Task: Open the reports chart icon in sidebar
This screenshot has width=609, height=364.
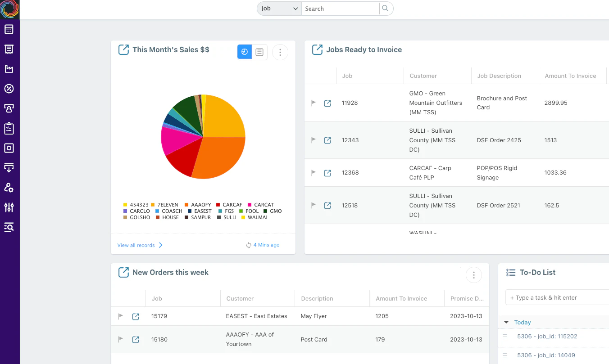Action: [x=10, y=68]
